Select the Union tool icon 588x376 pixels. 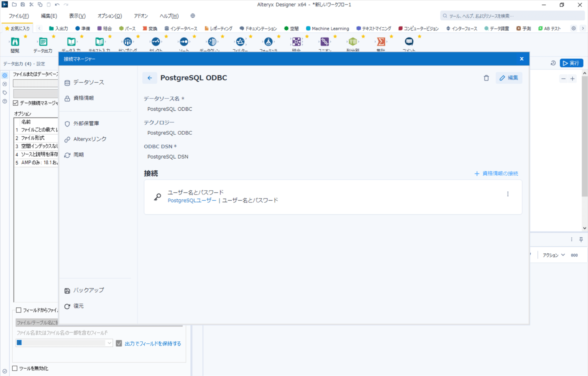(325, 42)
